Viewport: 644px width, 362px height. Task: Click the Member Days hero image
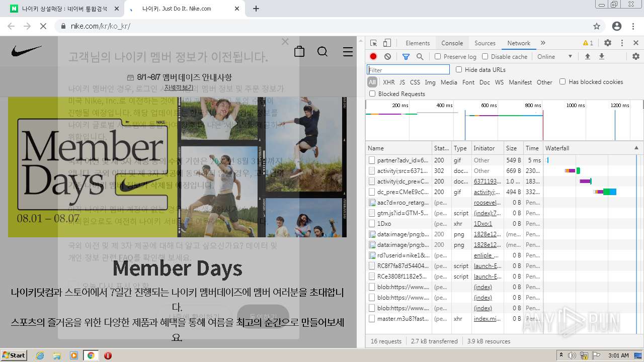point(177,167)
